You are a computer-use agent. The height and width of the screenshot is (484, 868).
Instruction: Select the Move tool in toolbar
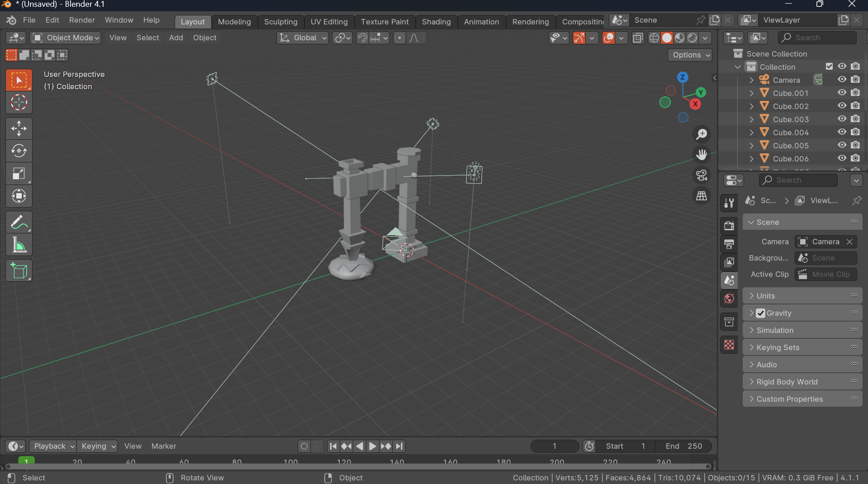[x=19, y=128]
